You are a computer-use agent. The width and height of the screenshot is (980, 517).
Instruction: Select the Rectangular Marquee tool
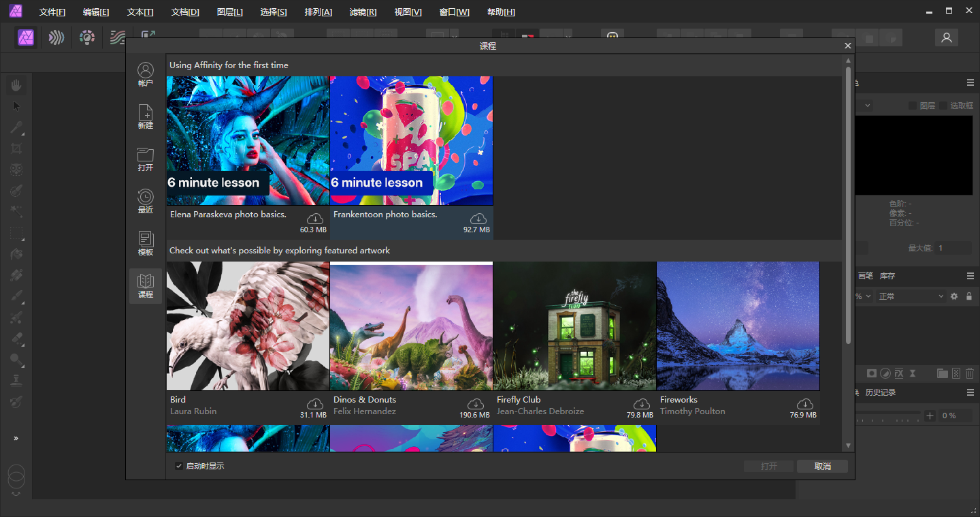(16, 233)
